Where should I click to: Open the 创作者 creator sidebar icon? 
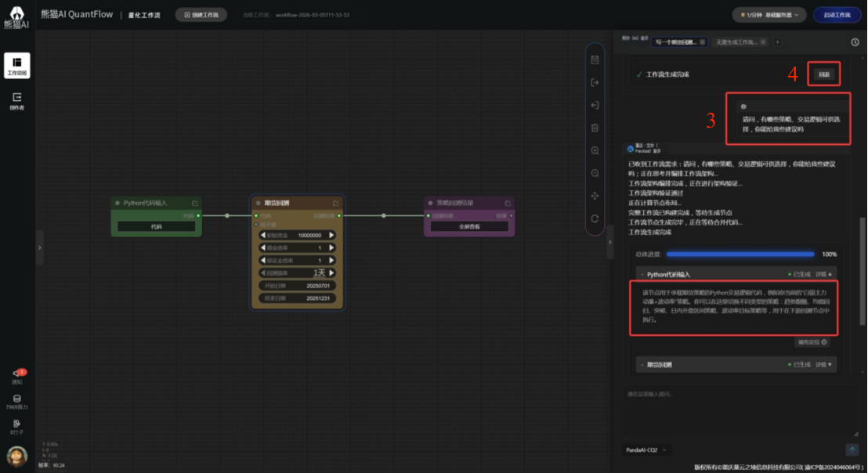17,101
